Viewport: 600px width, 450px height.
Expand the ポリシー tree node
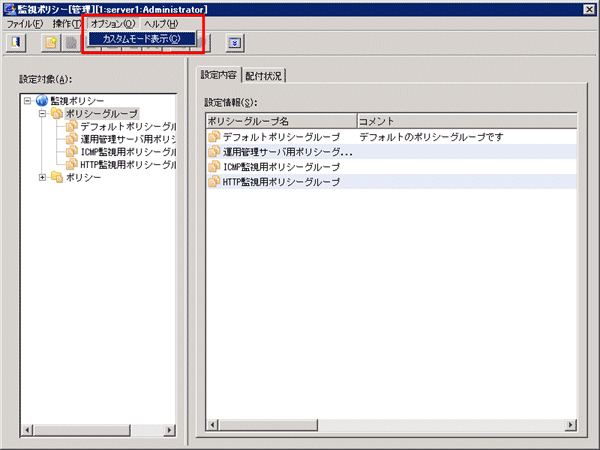tap(42, 178)
